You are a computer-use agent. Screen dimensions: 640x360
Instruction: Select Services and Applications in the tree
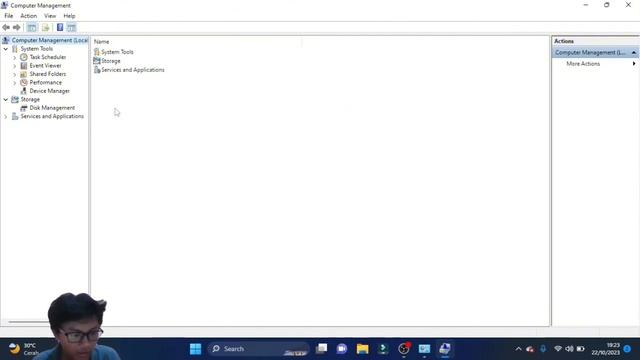pyautogui.click(x=52, y=116)
